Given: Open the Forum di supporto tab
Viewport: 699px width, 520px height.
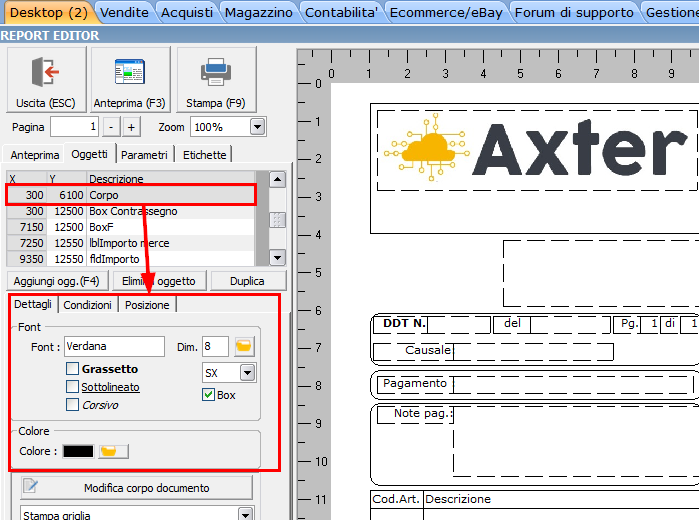Looking at the screenshot, I should 574,12.
